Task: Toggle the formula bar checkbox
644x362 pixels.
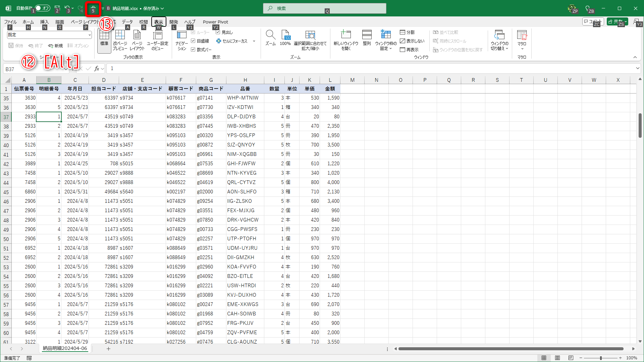Action: click(193, 50)
